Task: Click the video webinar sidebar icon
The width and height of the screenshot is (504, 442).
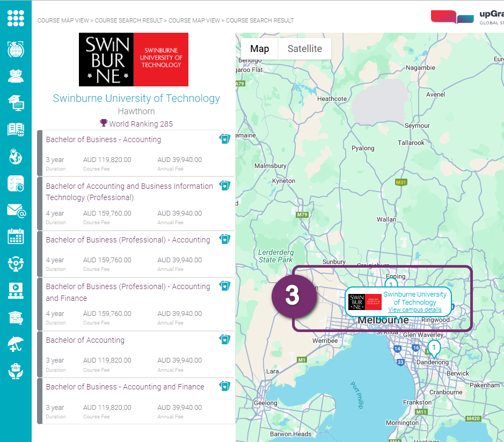Action: click(16, 290)
